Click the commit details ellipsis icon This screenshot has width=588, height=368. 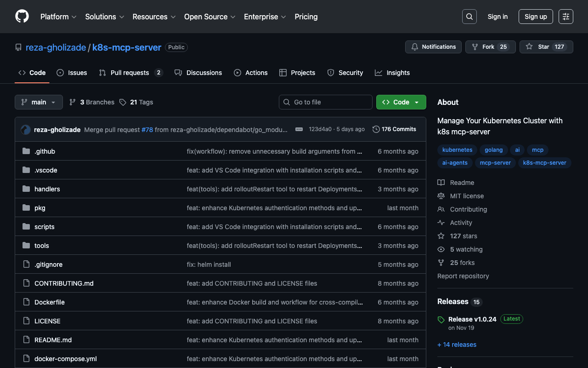point(299,129)
